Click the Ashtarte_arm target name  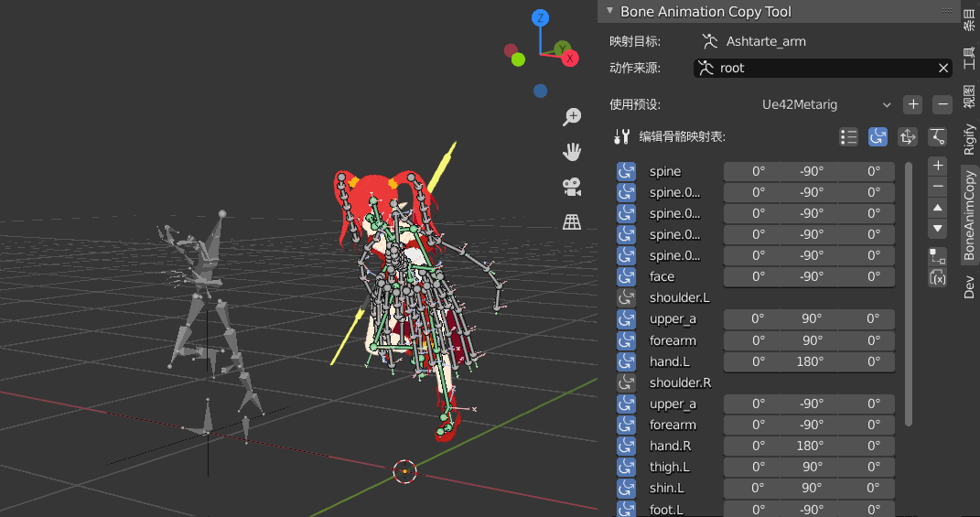point(766,42)
